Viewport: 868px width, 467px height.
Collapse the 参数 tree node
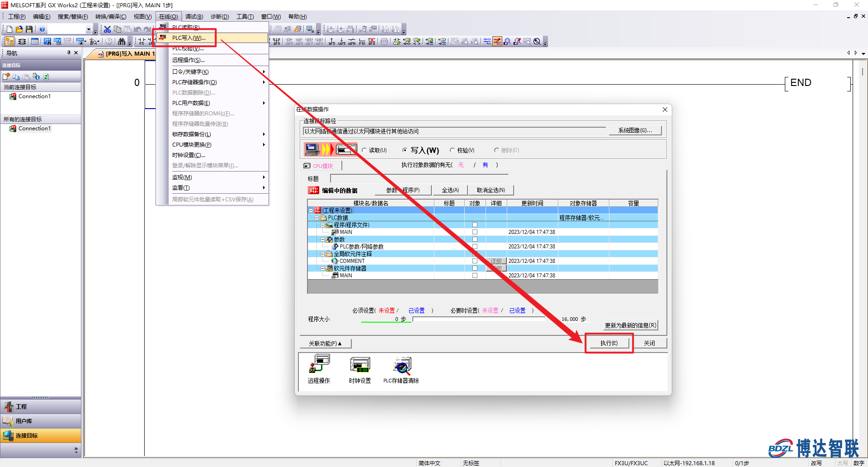[x=322, y=239]
